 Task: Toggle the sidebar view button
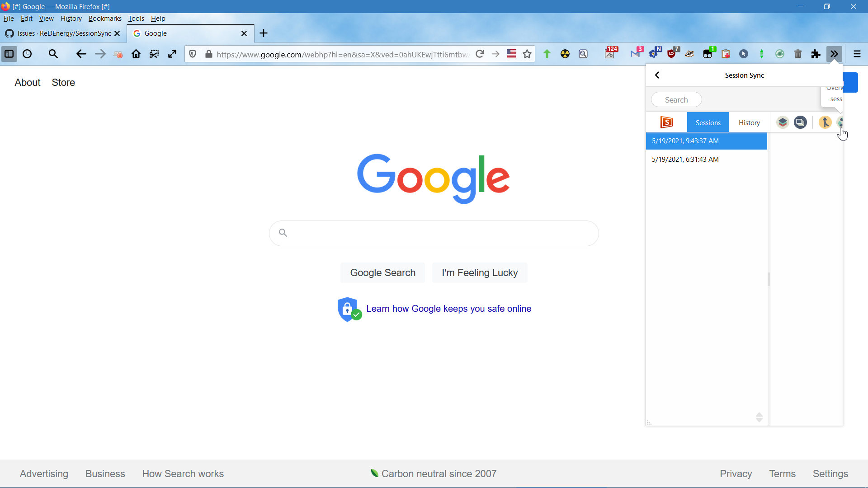point(9,54)
